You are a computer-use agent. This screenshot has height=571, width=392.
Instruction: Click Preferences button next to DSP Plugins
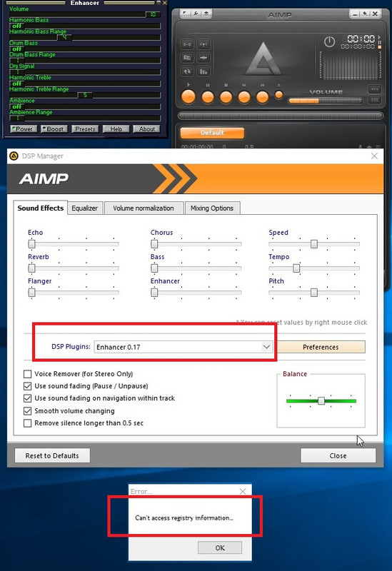coord(321,347)
